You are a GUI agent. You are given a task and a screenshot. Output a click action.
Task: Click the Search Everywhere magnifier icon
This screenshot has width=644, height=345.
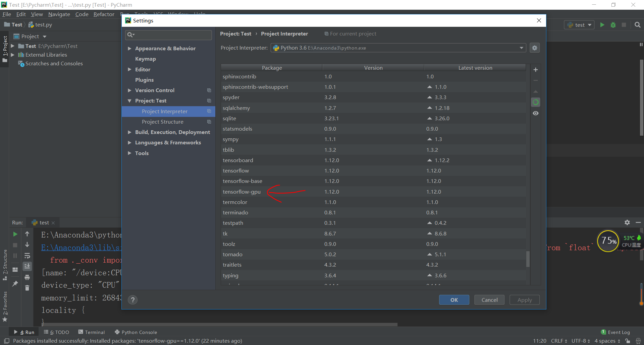[638, 25]
